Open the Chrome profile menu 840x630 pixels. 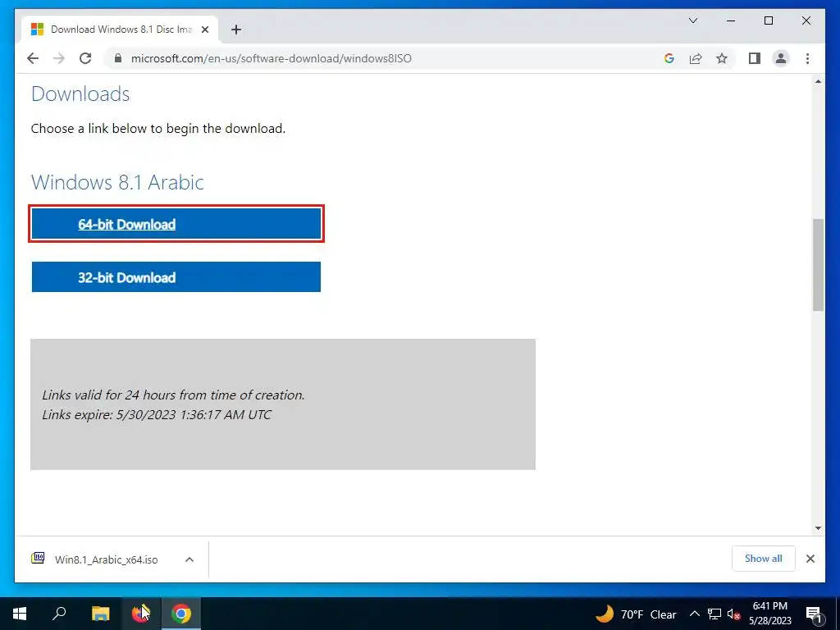pyautogui.click(x=781, y=58)
